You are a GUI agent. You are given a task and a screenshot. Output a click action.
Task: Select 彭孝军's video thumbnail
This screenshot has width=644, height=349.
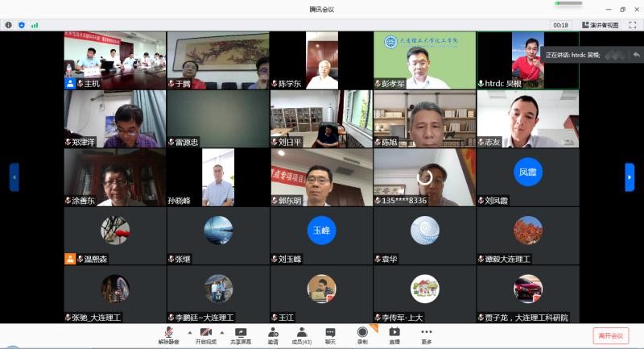(424, 60)
